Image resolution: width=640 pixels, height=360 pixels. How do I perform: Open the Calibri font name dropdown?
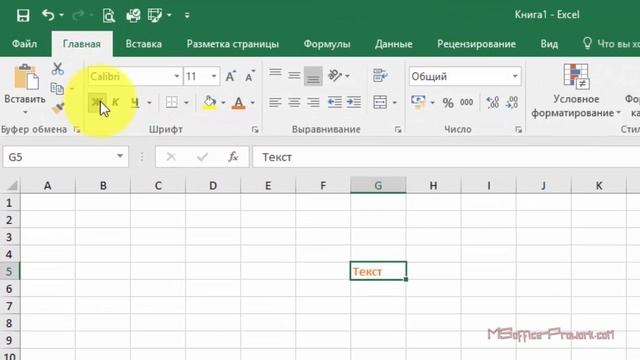[177, 76]
